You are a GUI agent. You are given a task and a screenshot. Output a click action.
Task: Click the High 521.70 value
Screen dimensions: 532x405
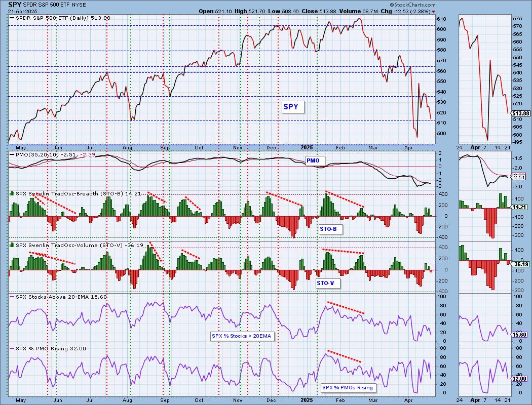coord(250,11)
